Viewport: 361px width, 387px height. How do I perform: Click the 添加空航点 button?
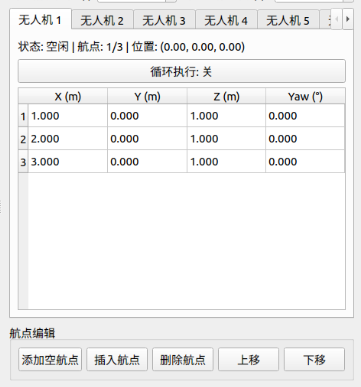50,359
